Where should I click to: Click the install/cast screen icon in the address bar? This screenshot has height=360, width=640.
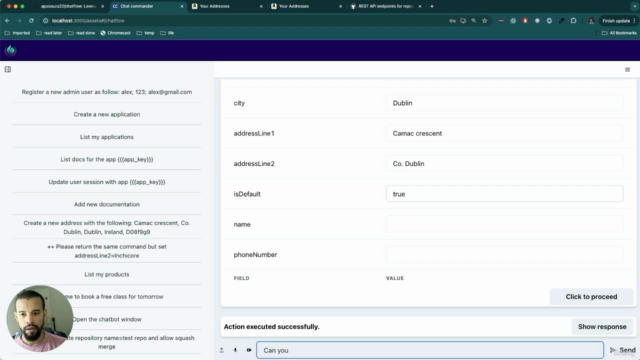463,20
